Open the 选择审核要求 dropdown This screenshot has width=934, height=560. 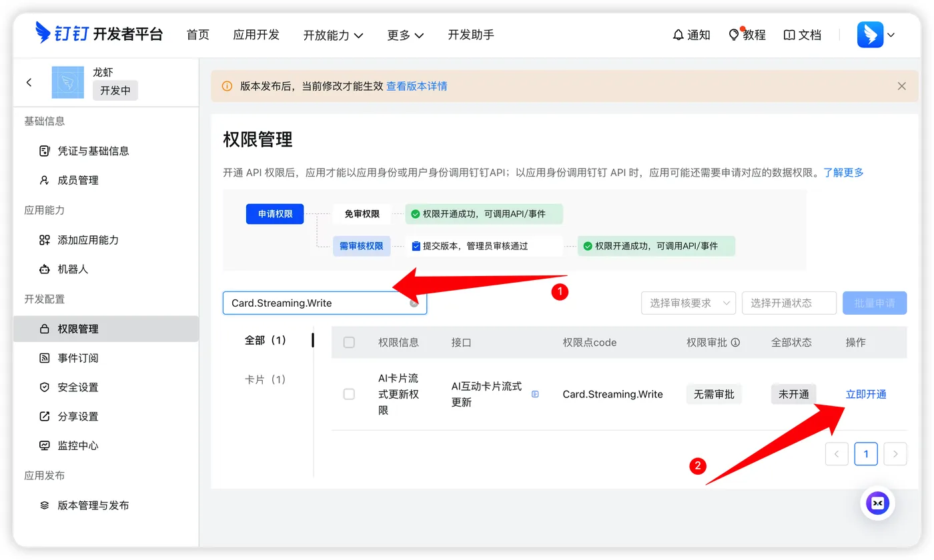click(688, 303)
